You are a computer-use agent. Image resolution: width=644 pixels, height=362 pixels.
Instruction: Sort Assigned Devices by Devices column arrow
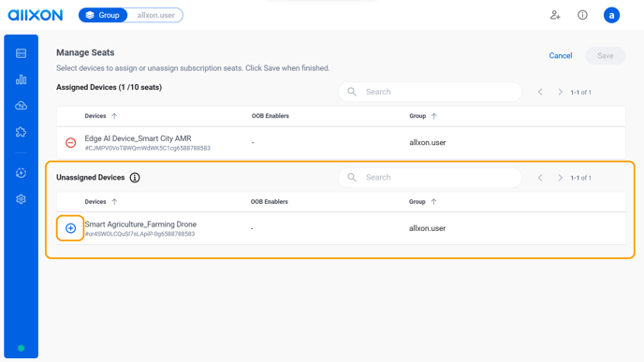pyautogui.click(x=114, y=116)
